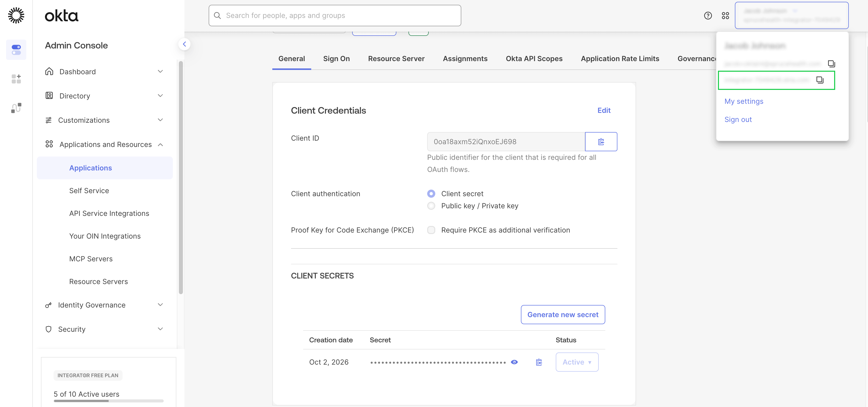Screen dimensions: 868x407
Task: Click the Identity Governance key icon
Action: point(49,305)
